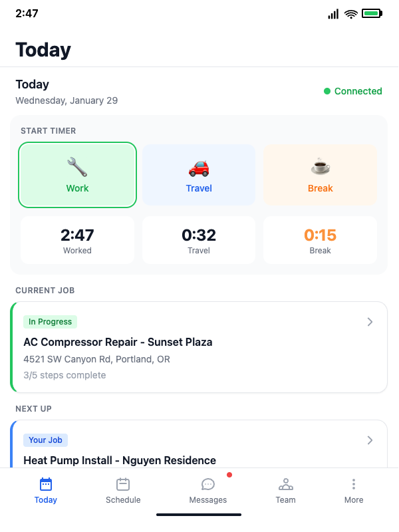The width and height of the screenshot is (399, 532).
Task: Expand the AC Compressor Repair job details
Action: tap(370, 322)
